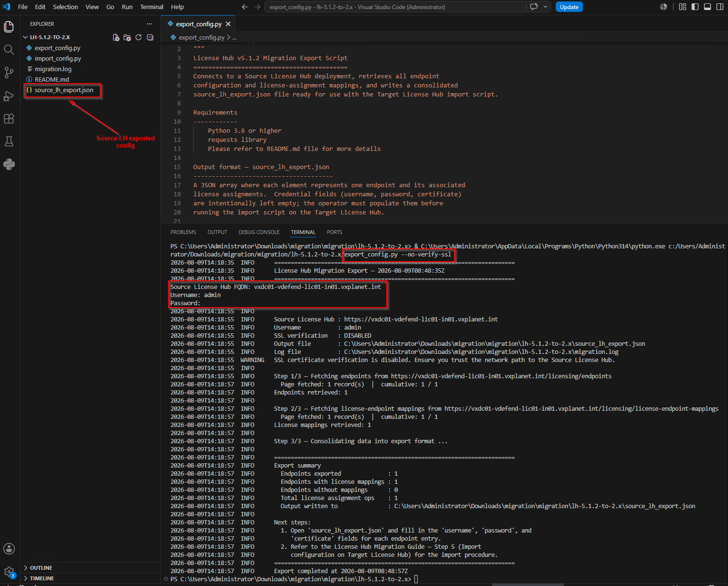This screenshot has height=586, width=728.
Task: Open Explorer views and more actions menu
Action: point(149,24)
